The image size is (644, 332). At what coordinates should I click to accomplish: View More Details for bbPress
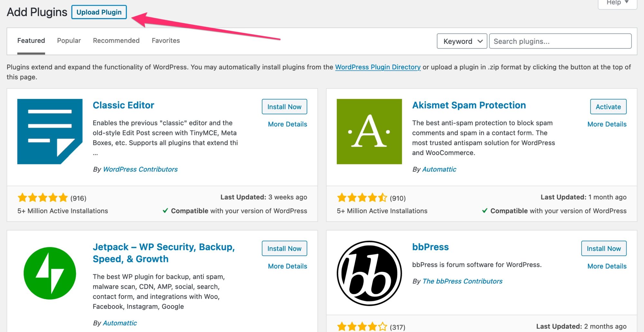(x=607, y=266)
